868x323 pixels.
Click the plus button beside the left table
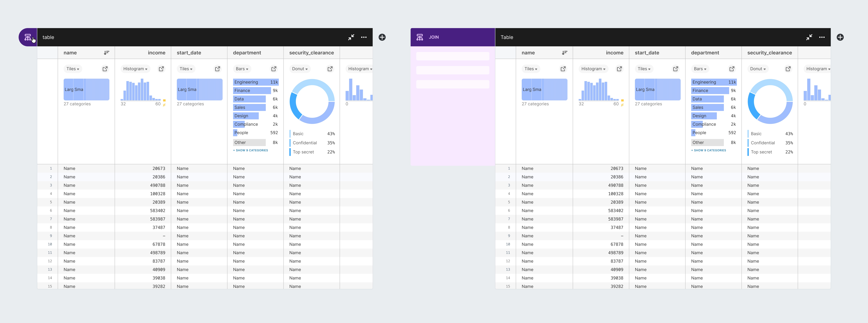point(382,37)
